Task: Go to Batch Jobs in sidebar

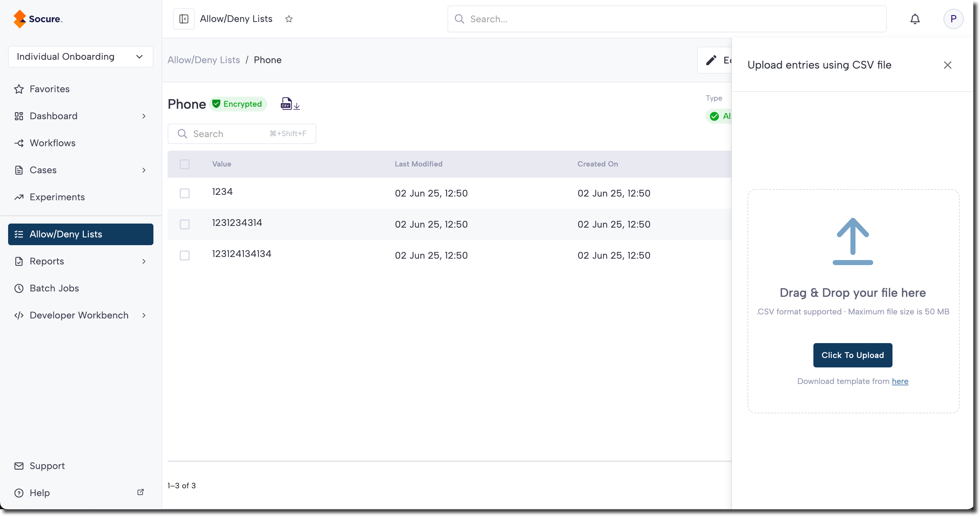Action: point(54,288)
